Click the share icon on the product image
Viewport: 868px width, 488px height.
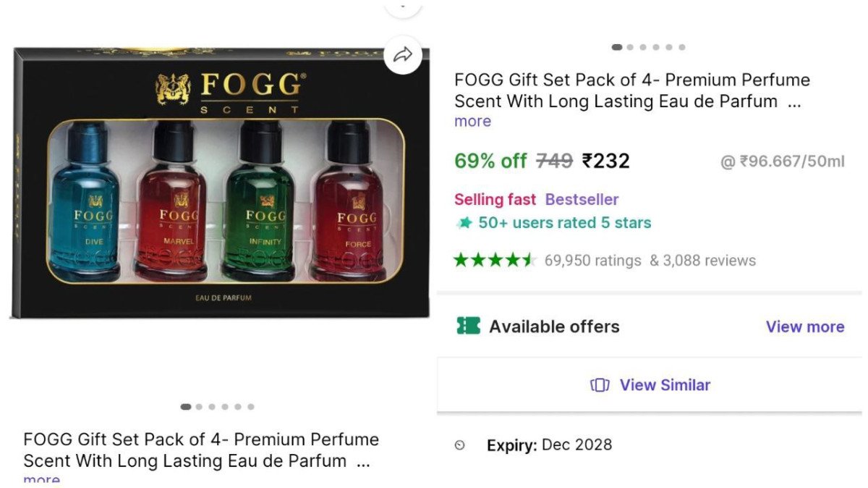[x=404, y=54]
